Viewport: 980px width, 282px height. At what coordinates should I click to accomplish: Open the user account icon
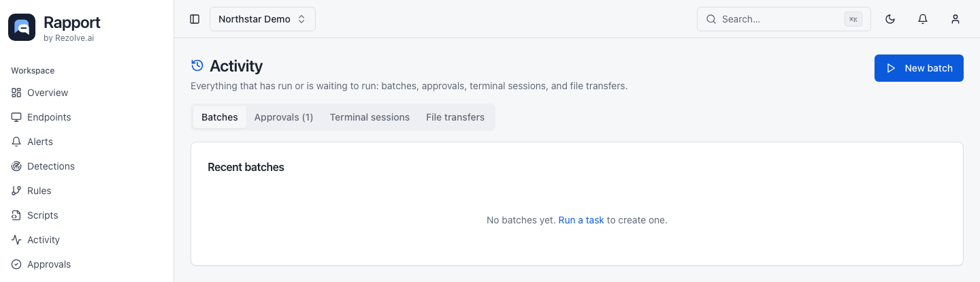coord(955,19)
